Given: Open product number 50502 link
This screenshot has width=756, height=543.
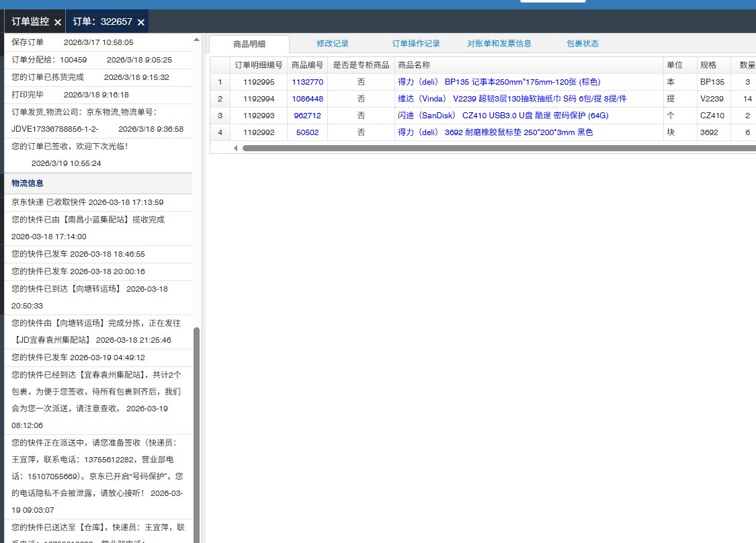Looking at the screenshot, I should [x=307, y=132].
